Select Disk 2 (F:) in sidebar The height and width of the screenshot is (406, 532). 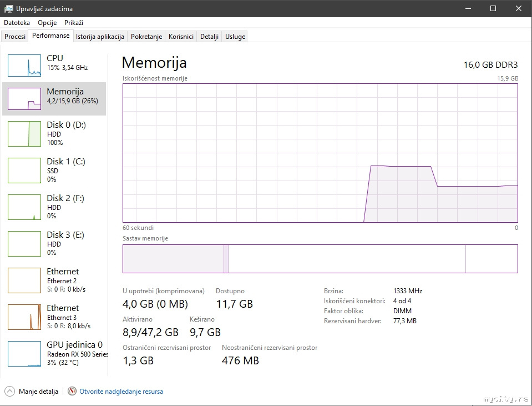pos(24,207)
